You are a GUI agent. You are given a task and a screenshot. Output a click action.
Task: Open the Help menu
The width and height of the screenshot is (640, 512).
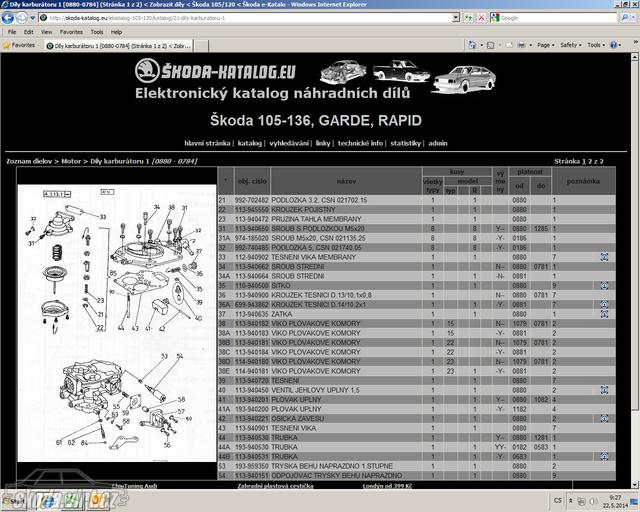click(x=116, y=32)
